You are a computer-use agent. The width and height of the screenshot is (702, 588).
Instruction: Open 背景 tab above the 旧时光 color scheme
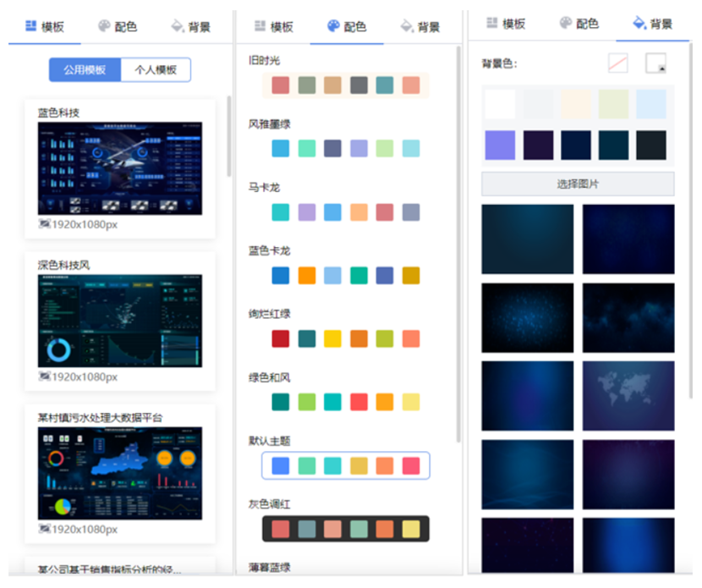tap(420, 26)
